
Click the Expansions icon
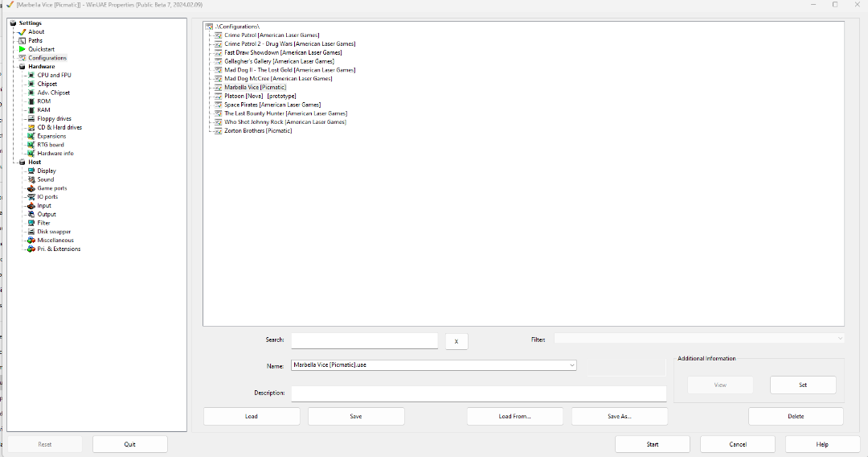click(31, 136)
